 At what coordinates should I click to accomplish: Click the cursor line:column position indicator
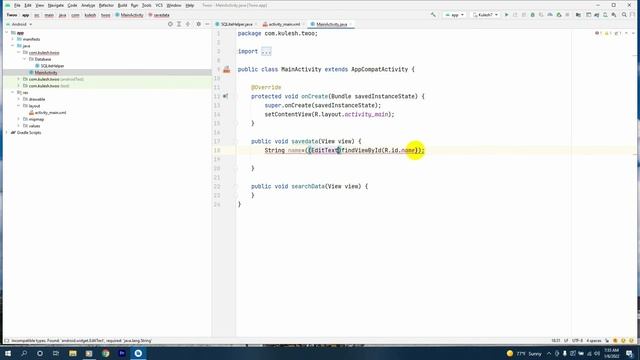tap(556, 340)
